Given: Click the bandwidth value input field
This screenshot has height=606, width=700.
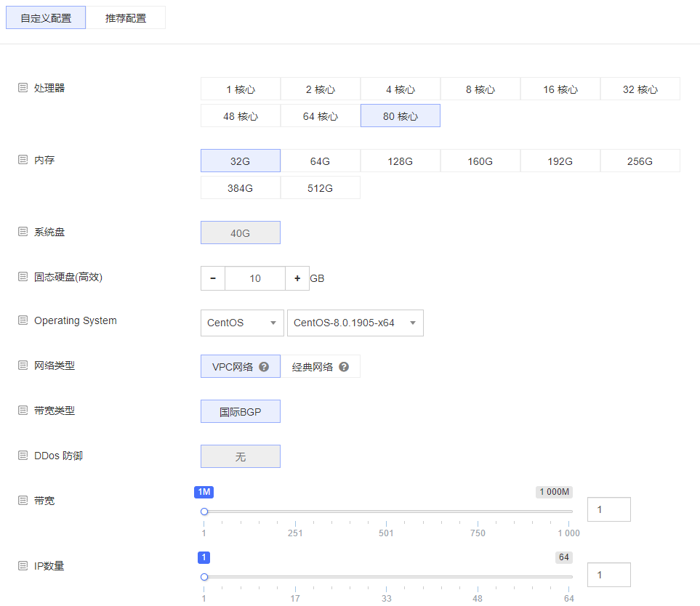Looking at the screenshot, I should point(608,509).
